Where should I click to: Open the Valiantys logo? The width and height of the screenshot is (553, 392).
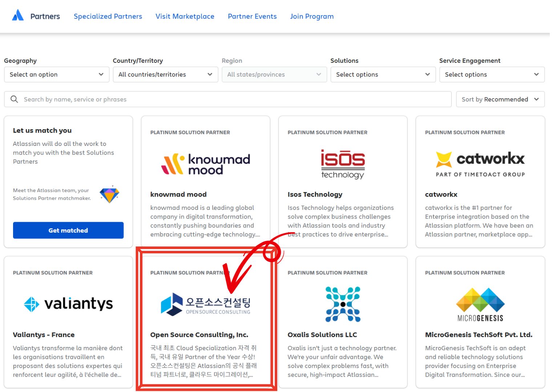68,304
